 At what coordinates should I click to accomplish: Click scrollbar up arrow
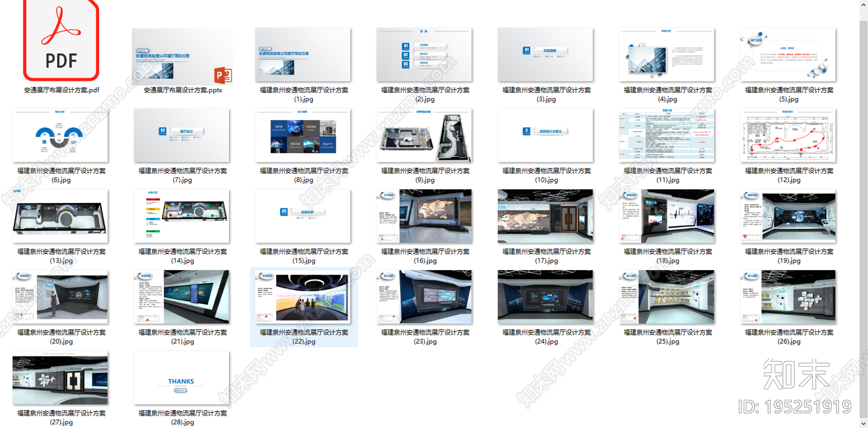[x=864, y=4]
